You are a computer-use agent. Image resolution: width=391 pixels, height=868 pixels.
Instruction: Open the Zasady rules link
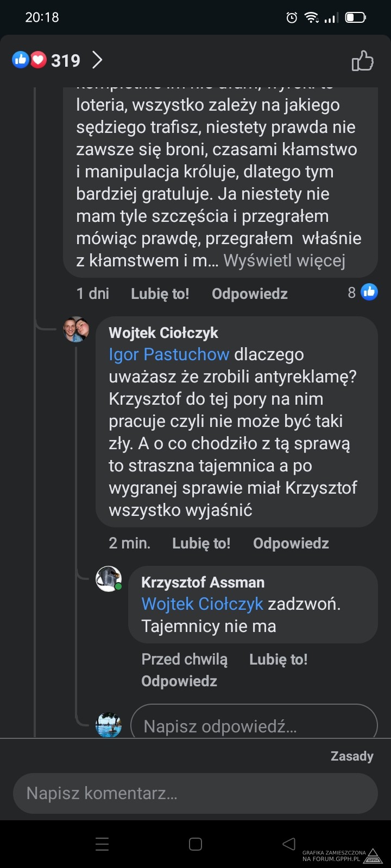tap(352, 756)
